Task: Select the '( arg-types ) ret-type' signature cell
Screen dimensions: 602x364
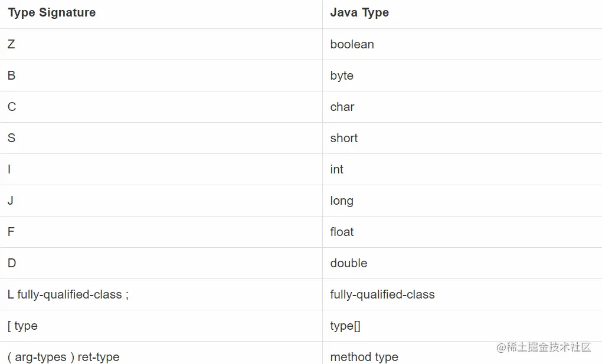Action: tap(64, 357)
